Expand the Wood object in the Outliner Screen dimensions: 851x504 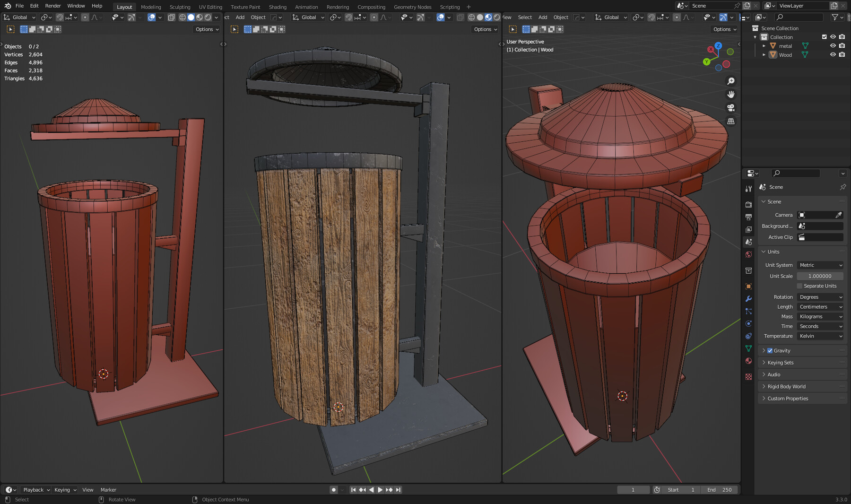764,54
